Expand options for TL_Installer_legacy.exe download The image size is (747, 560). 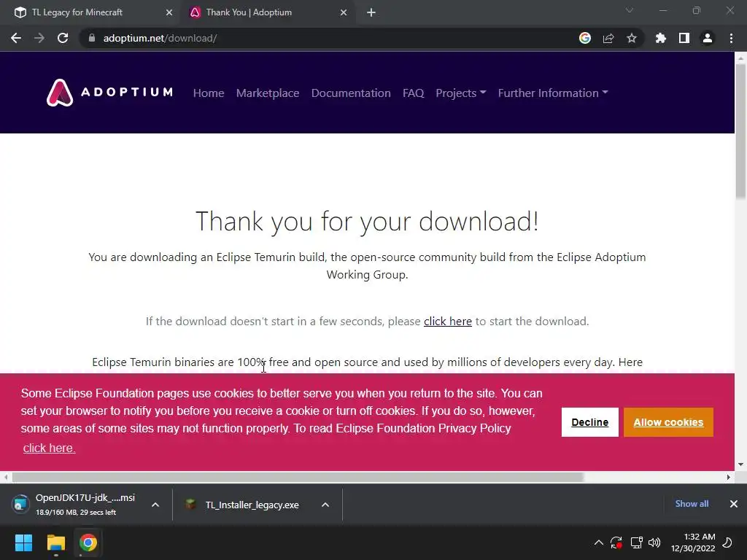click(x=325, y=505)
